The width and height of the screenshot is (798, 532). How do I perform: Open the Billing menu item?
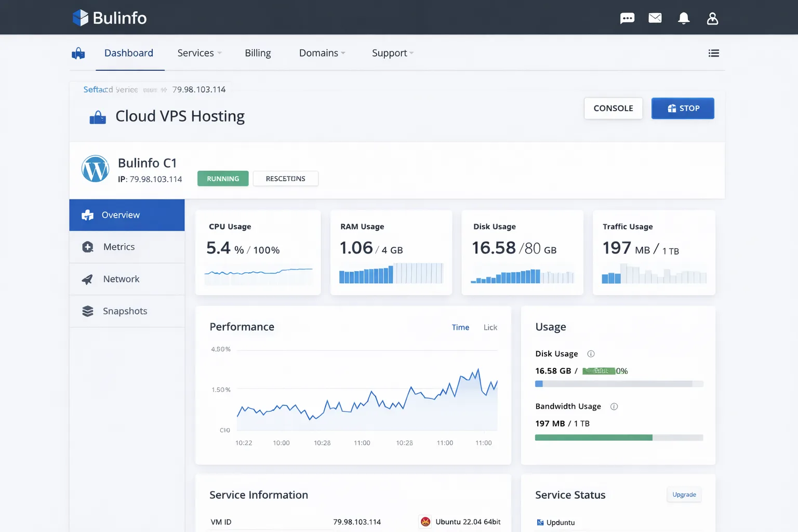coord(258,53)
